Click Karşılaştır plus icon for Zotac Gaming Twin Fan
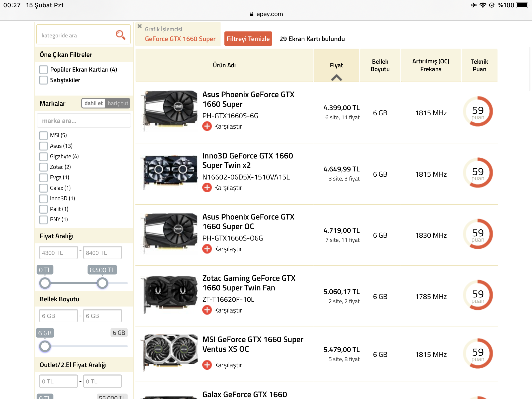Viewport: 532px width, 399px height. click(x=207, y=310)
